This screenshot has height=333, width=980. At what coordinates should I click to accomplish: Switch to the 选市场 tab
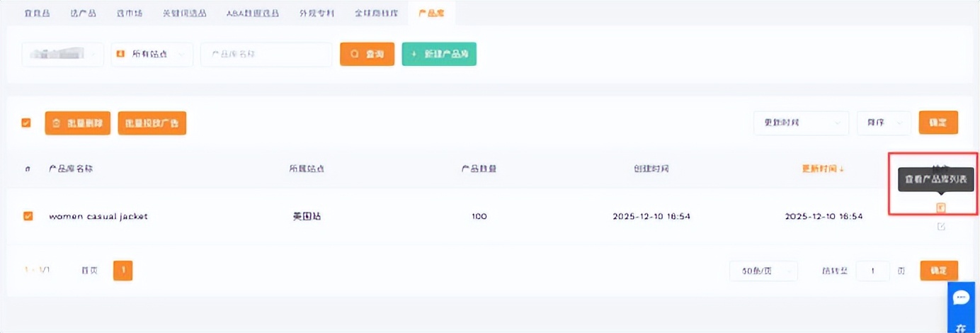click(x=130, y=13)
